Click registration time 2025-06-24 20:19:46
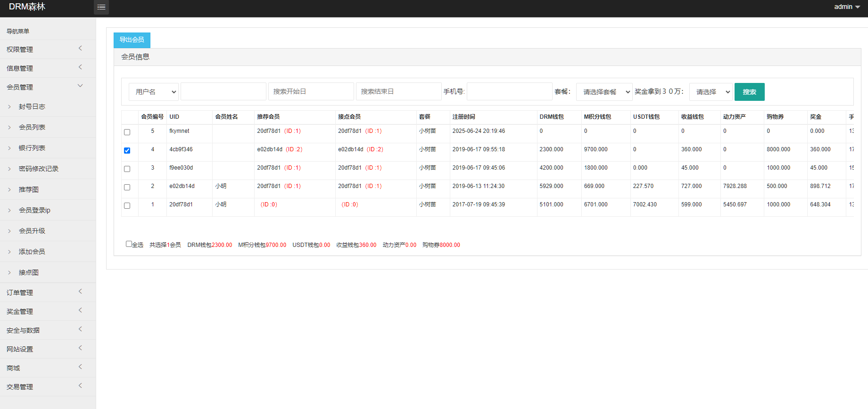Screen dimensions: 868x409 pos(479,131)
